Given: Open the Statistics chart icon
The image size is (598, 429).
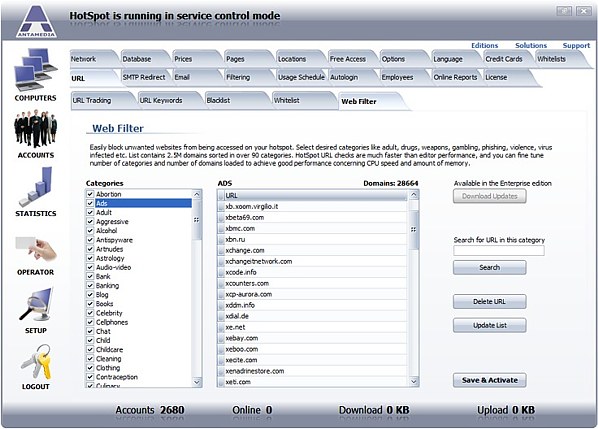Looking at the screenshot, I should click(x=35, y=187).
